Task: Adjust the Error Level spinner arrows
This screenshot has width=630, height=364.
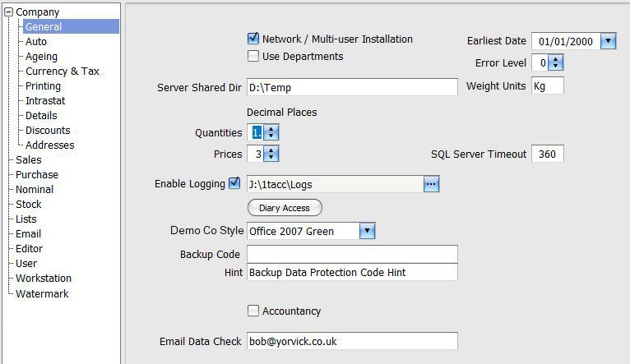Action: pos(557,62)
